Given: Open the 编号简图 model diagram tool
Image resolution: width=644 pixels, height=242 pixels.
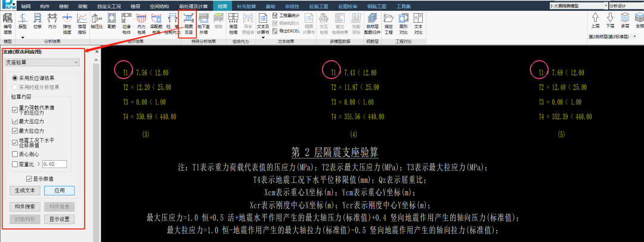Looking at the screenshot, I should tap(7, 23).
